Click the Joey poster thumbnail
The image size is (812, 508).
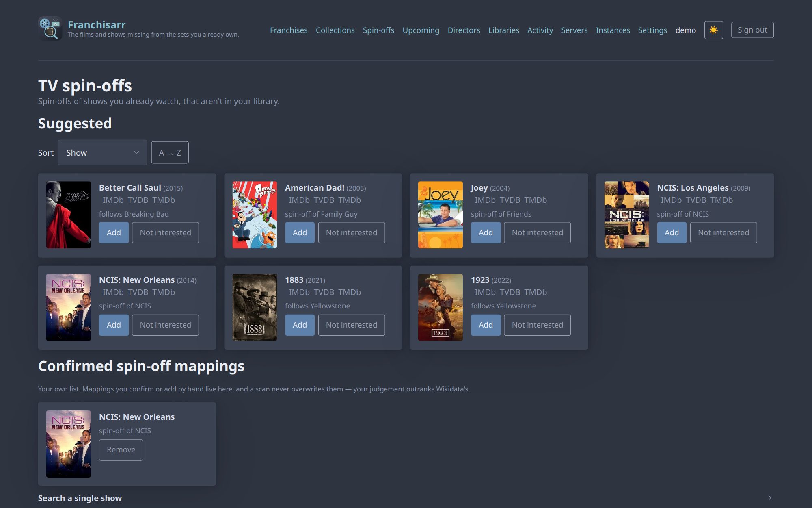(x=441, y=215)
